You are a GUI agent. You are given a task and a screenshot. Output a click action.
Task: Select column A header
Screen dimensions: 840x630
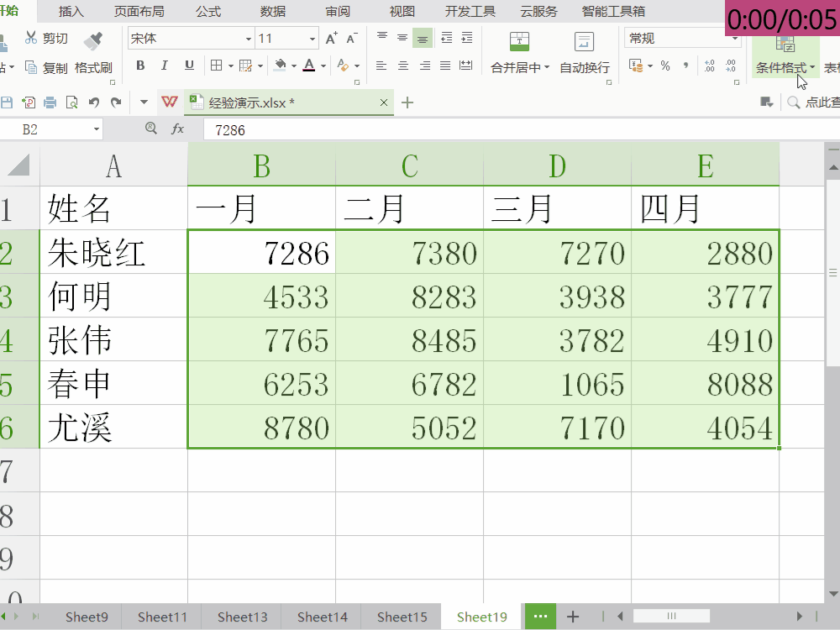click(113, 165)
